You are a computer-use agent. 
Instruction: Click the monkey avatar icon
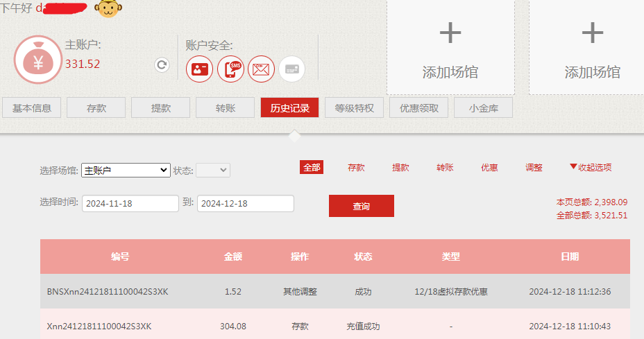(x=106, y=8)
